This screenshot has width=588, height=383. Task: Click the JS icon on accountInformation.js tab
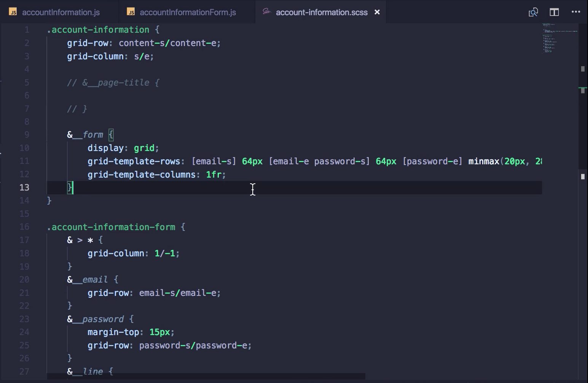pyautogui.click(x=13, y=12)
